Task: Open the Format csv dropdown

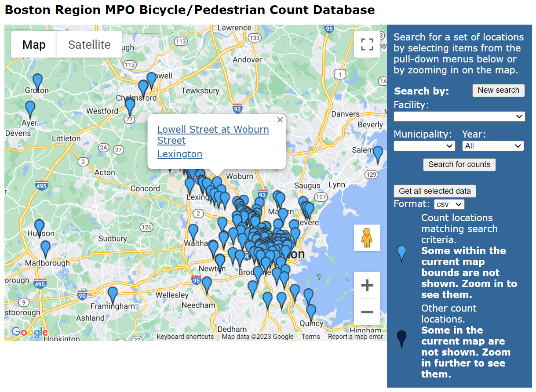Action: pos(449,204)
